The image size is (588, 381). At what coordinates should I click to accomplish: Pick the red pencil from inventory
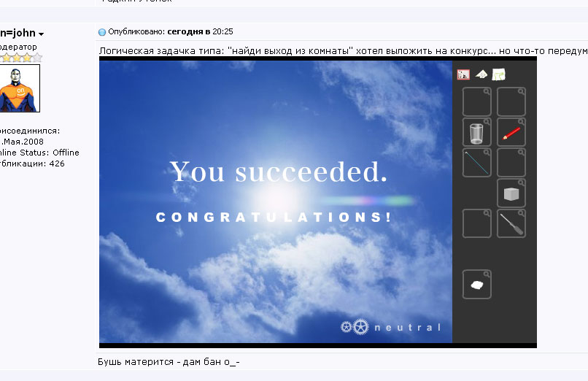click(x=511, y=133)
